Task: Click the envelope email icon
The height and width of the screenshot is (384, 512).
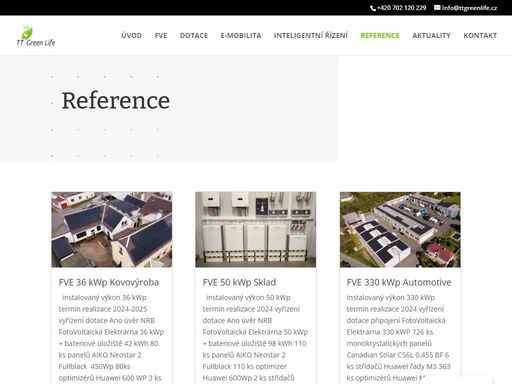Action: (437, 8)
